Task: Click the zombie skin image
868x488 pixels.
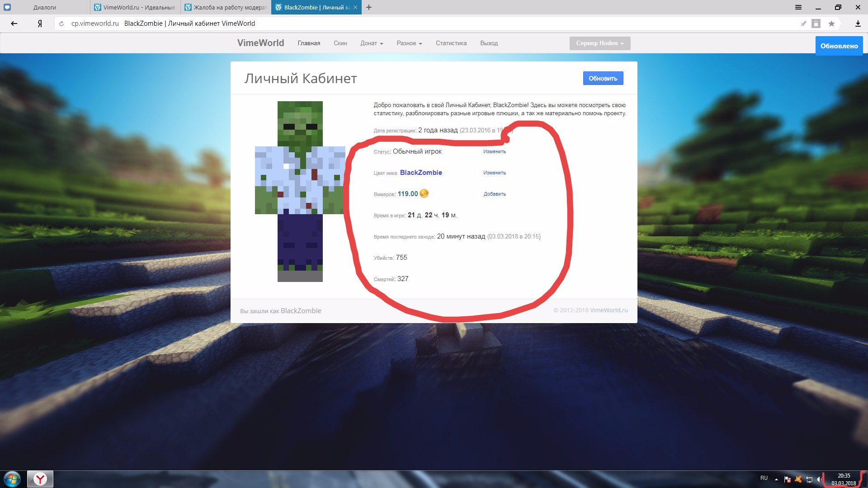Action: (300, 191)
